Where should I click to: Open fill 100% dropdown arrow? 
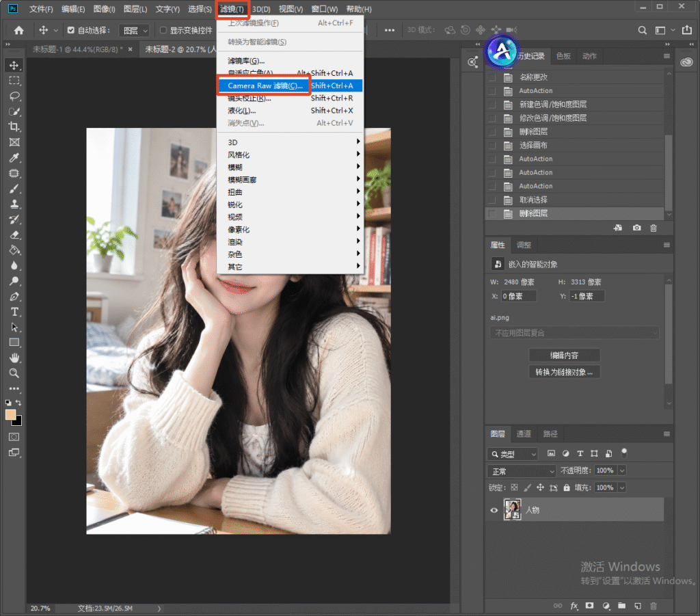(x=622, y=487)
